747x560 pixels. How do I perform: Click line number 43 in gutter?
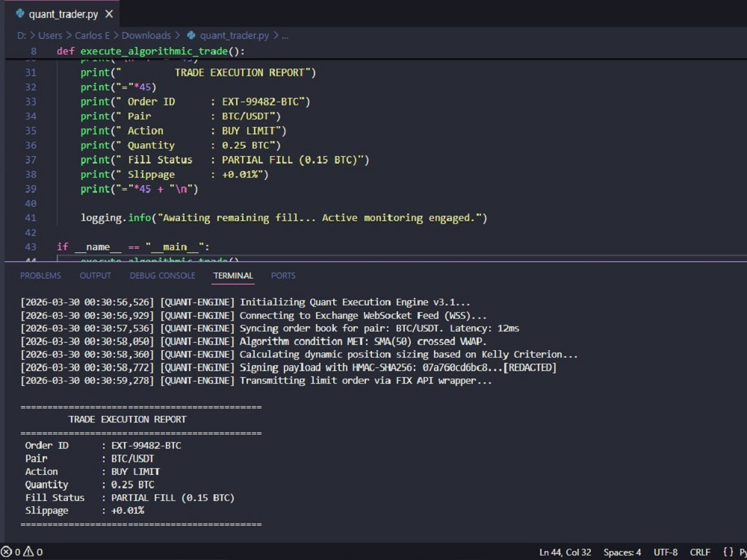31,246
